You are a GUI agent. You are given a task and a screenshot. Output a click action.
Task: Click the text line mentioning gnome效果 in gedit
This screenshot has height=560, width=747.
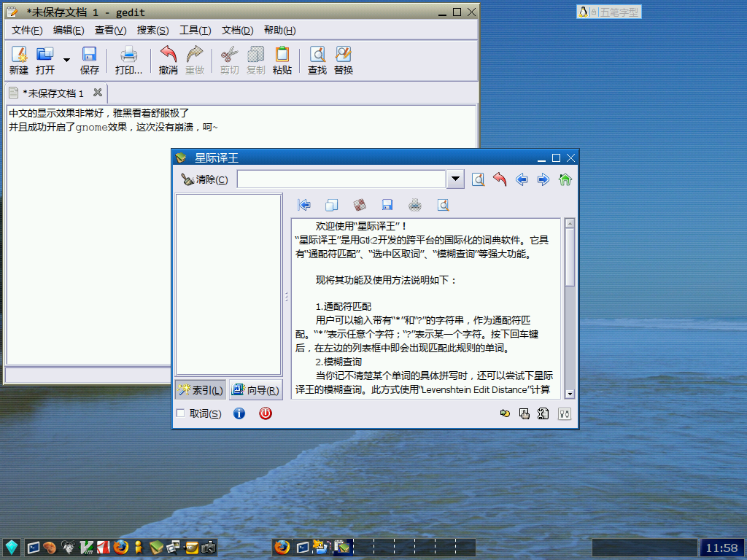pos(113,127)
